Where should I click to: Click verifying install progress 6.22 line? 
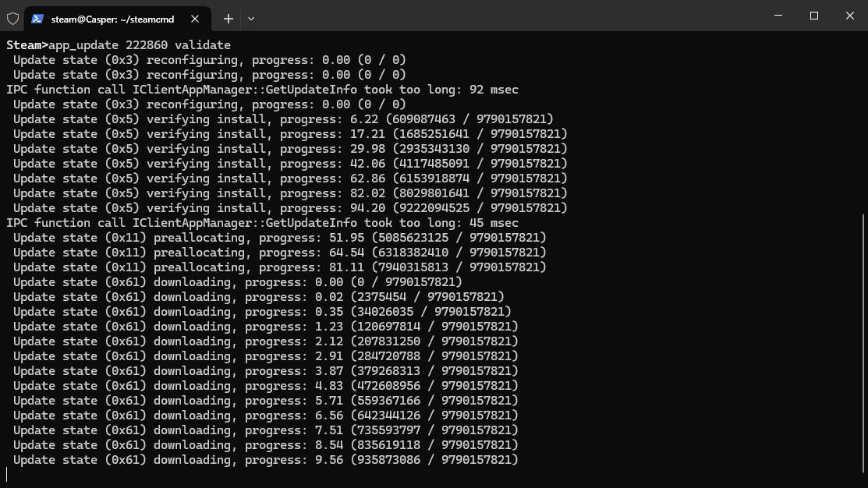tap(283, 119)
